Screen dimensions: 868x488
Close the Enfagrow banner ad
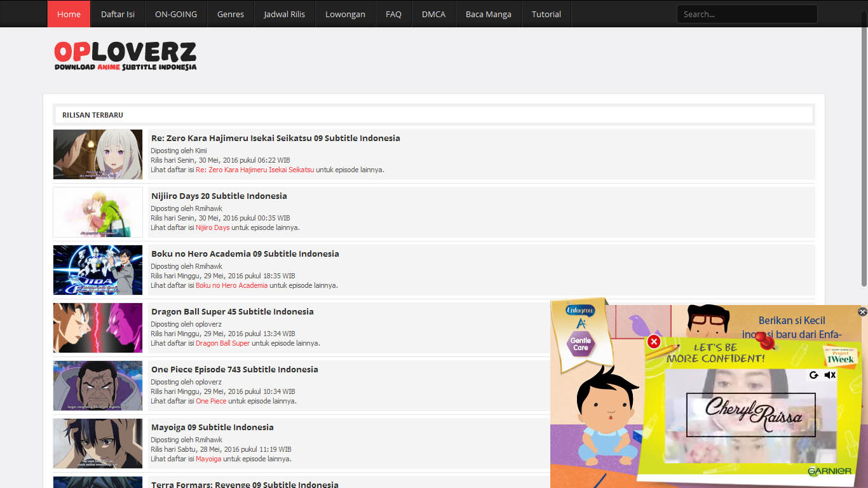coord(862,311)
